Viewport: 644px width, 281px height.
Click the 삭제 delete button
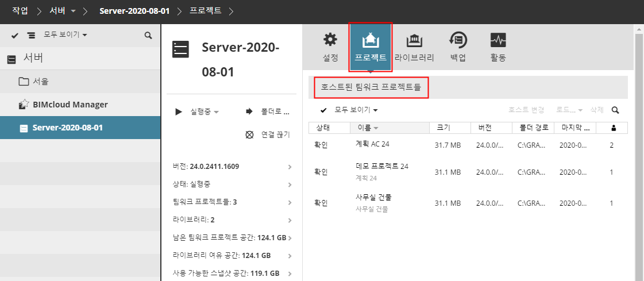click(x=597, y=110)
